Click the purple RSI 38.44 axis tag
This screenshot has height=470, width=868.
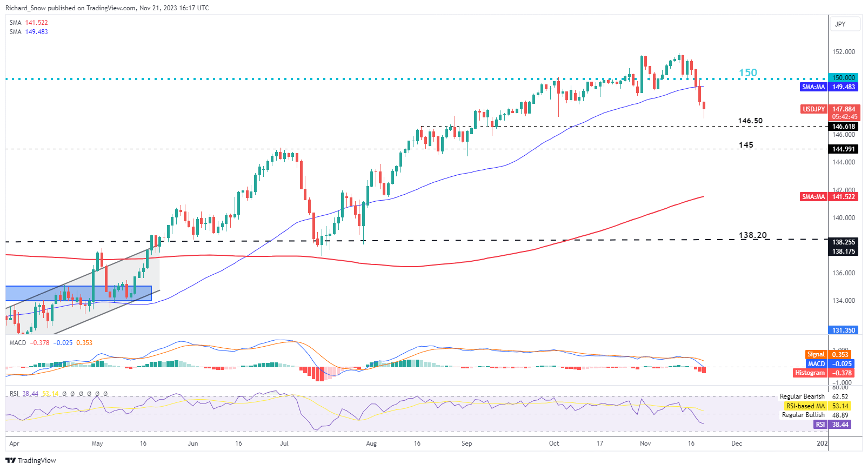(x=832, y=425)
